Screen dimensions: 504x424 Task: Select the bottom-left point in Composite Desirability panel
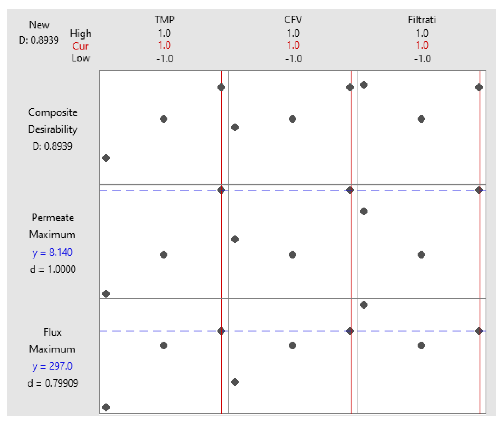(106, 157)
